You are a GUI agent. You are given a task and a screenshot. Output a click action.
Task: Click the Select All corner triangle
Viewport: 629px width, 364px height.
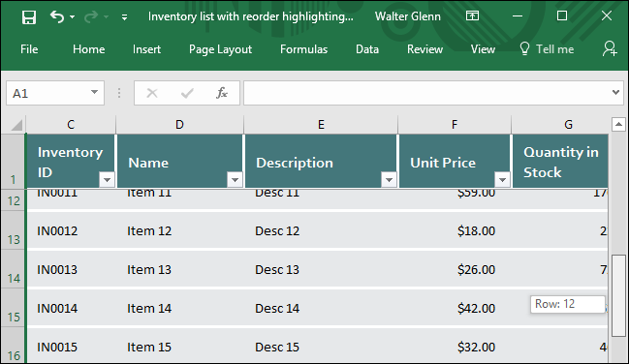click(16, 126)
